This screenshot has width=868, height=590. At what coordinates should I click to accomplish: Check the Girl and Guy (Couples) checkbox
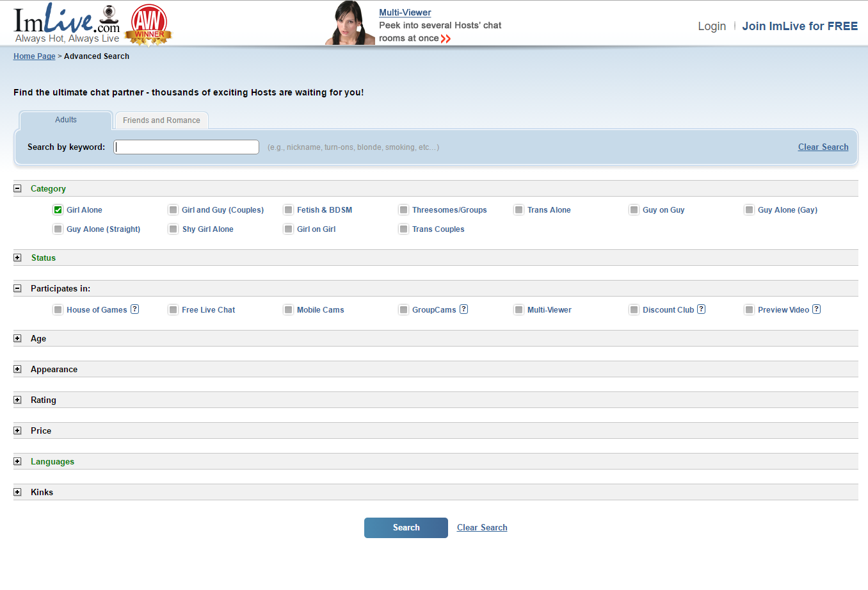[x=173, y=210]
